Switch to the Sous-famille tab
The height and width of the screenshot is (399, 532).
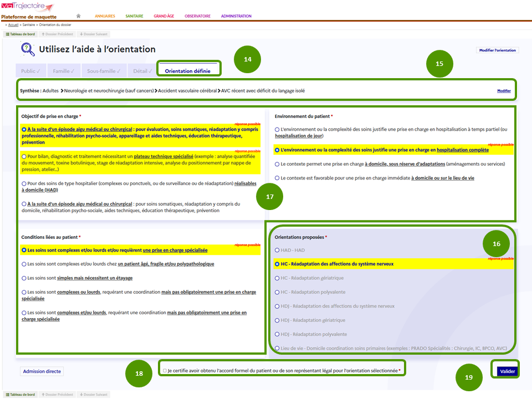coord(104,70)
